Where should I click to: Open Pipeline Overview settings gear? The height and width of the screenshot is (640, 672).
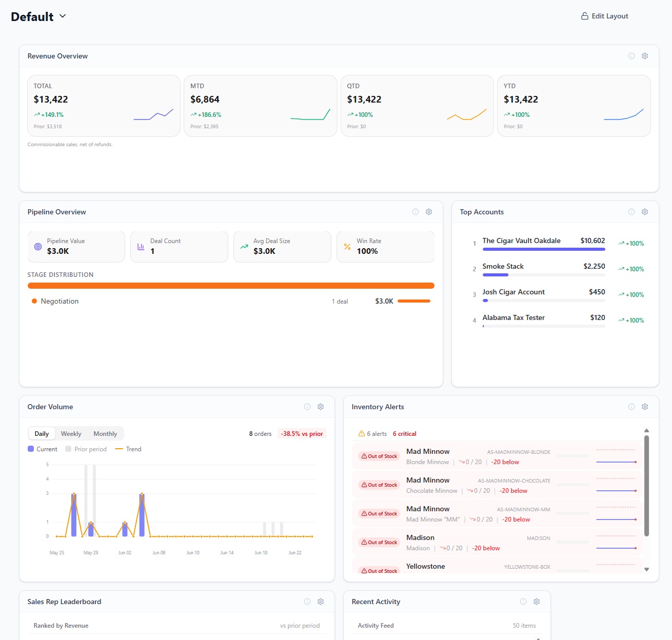[x=429, y=212]
